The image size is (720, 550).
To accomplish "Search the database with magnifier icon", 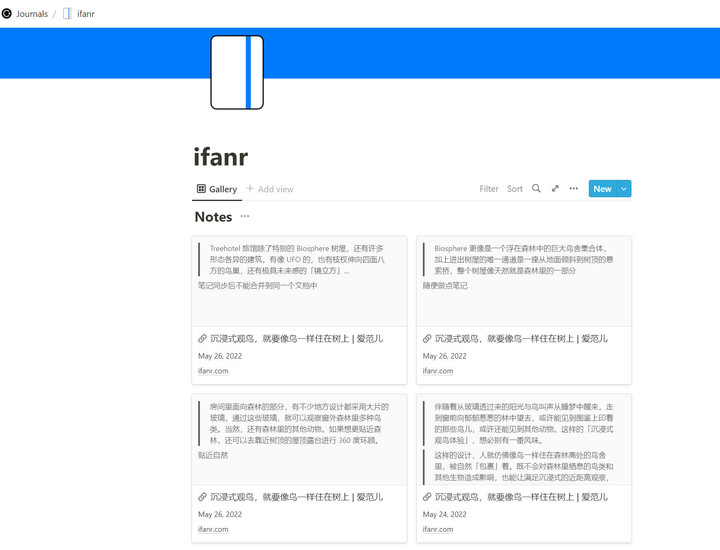I will pyautogui.click(x=536, y=188).
